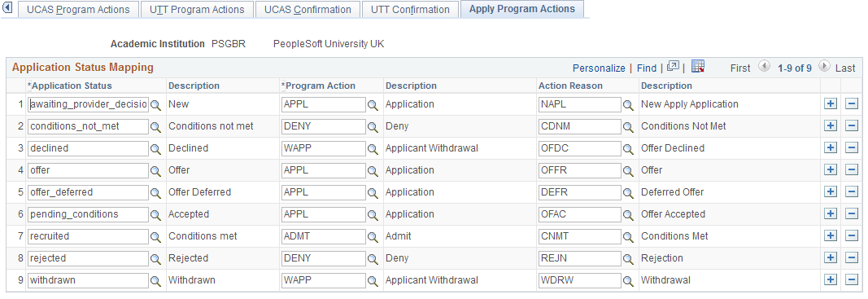This screenshot has height=299, width=868.
Task: Download grid to spreadsheet icon
Action: tap(698, 67)
